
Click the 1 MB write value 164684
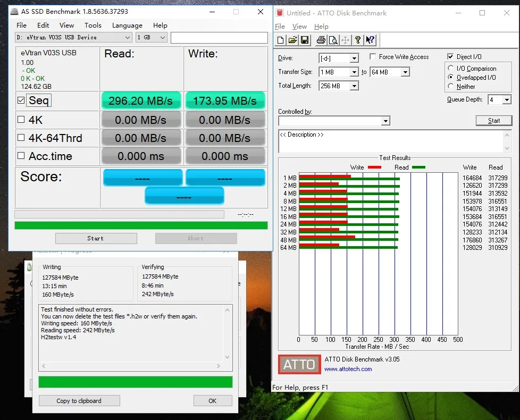pos(472,178)
